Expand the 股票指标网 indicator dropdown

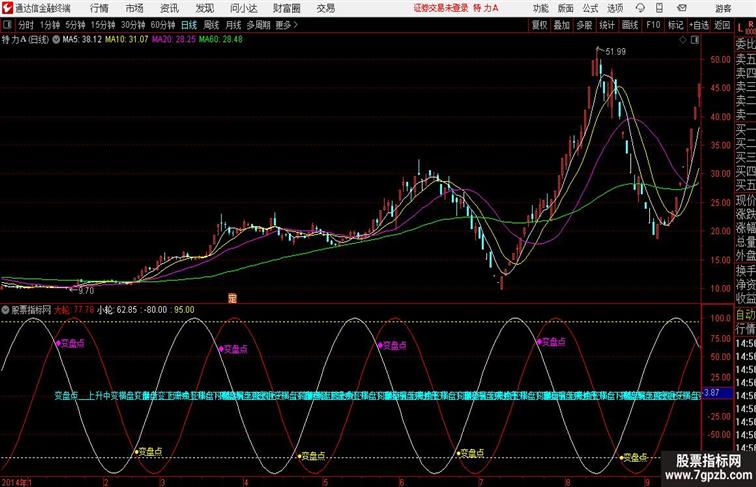5,310
